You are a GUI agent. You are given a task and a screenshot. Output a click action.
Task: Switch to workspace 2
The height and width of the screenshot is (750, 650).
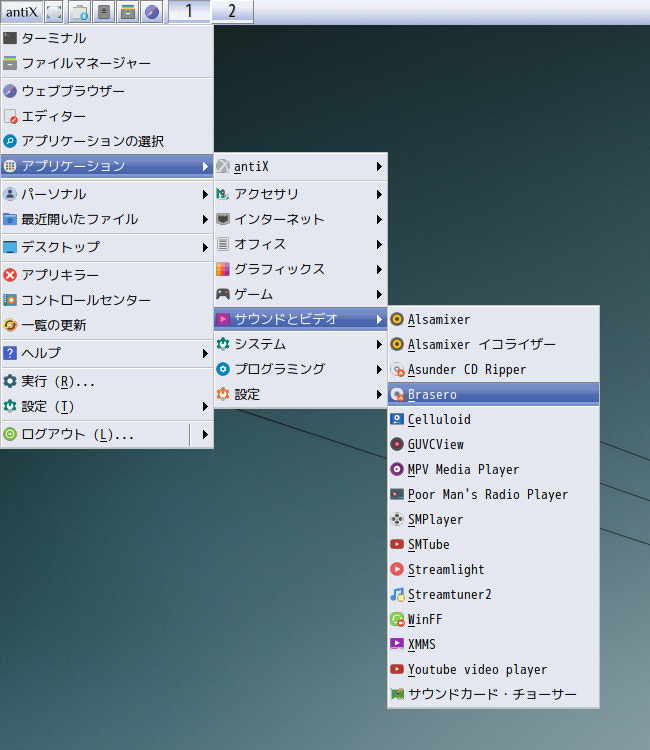[x=232, y=11]
